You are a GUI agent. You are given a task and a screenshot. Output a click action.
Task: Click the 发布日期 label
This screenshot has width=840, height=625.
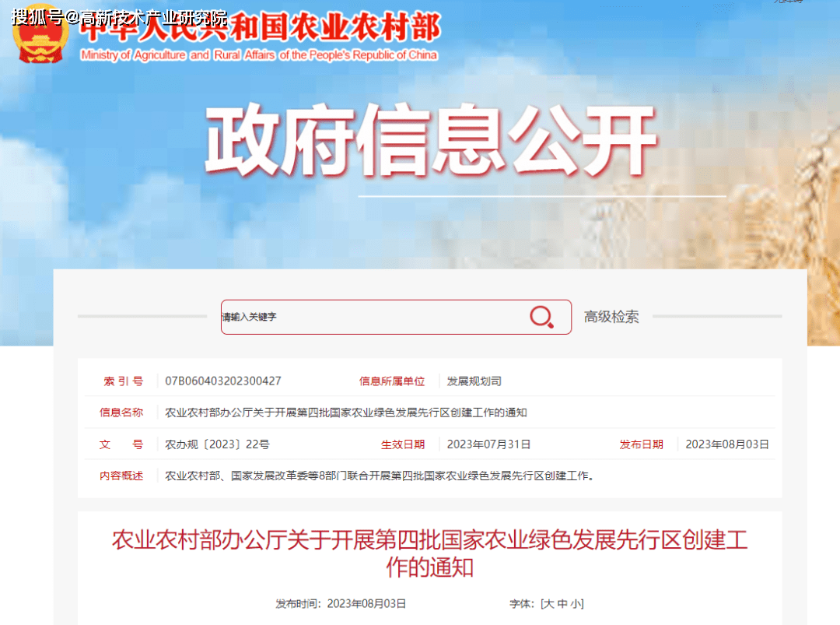click(641, 444)
